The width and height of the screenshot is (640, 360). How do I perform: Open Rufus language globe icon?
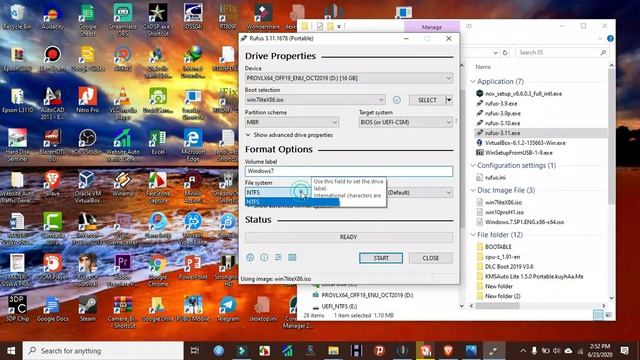tap(250, 258)
